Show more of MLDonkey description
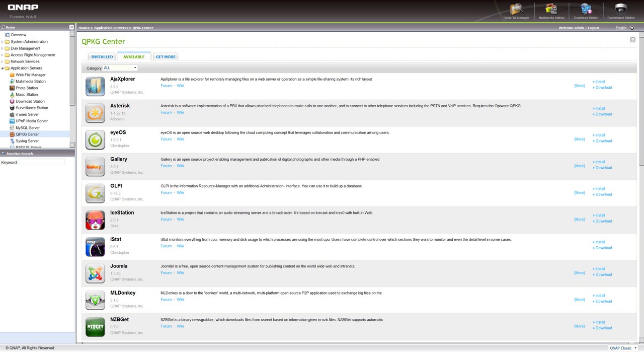This screenshot has height=352, width=644. point(580,299)
